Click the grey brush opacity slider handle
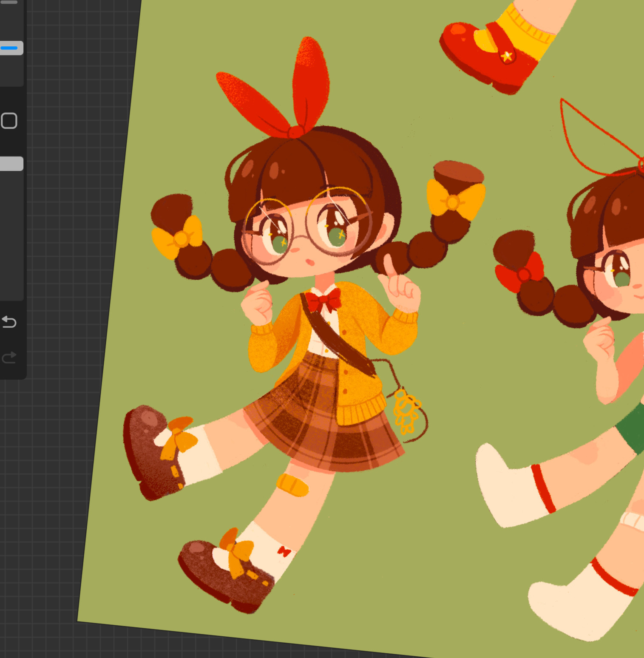644x658 pixels. click(11, 164)
